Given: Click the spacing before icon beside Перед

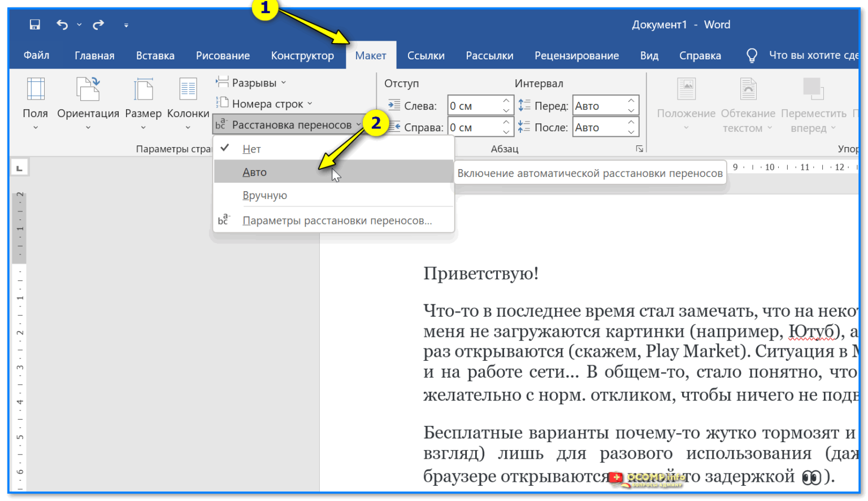Looking at the screenshot, I should point(524,105).
